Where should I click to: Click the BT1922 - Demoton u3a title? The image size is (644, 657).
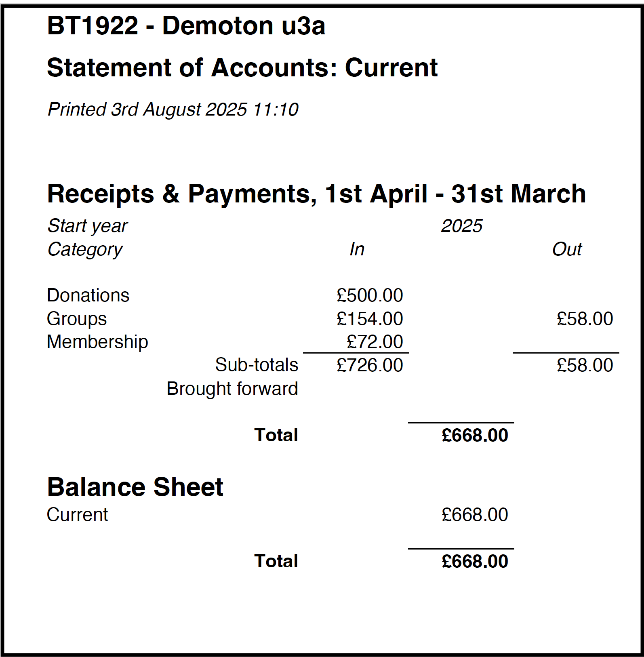tap(186, 26)
